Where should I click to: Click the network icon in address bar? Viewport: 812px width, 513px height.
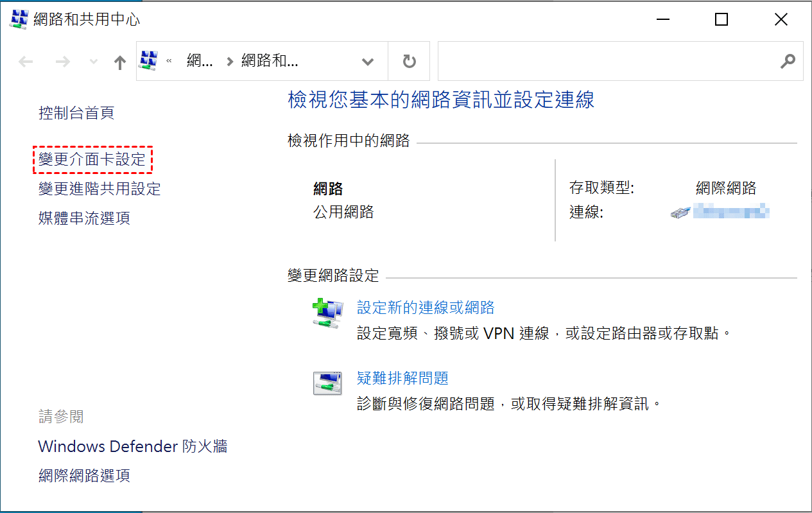pyautogui.click(x=149, y=61)
